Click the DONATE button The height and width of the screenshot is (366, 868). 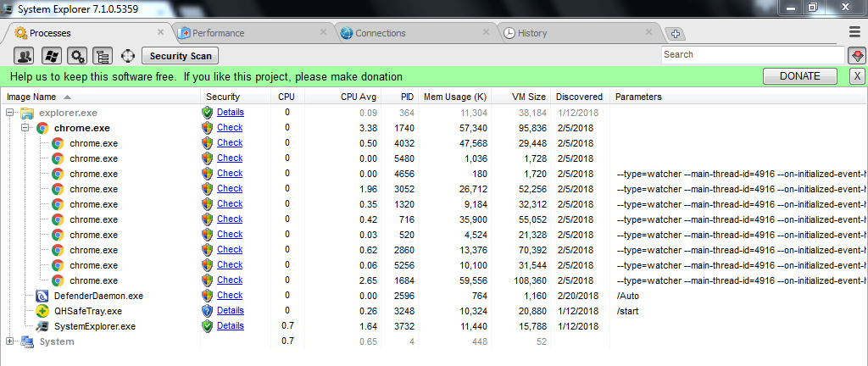point(800,76)
